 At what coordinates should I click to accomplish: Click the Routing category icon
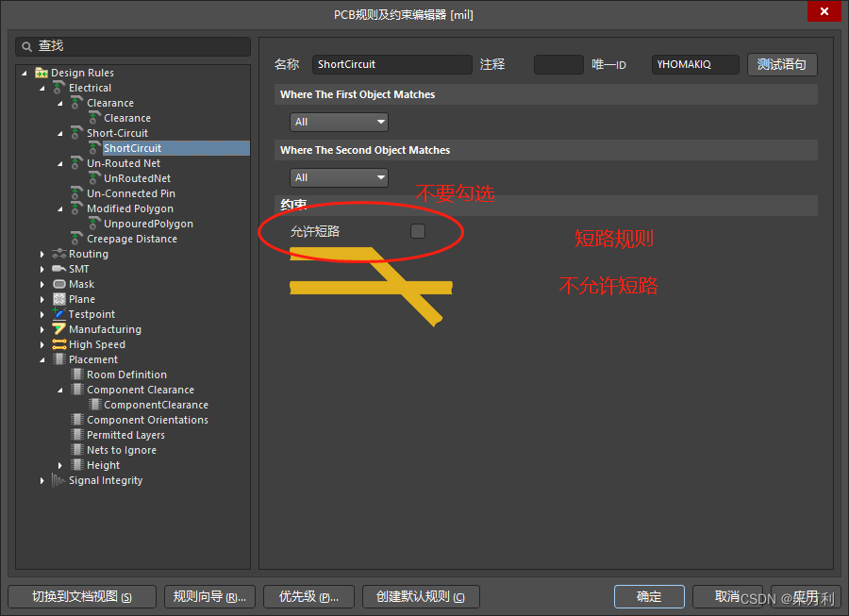pos(59,254)
